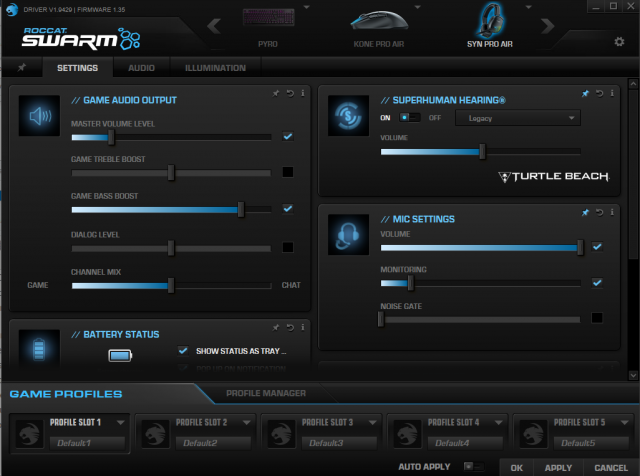Image resolution: width=640 pixels, height=476 pixels.
Task: Enable the Game Treble Boost checkbox
Action: (x=288, y=172)
